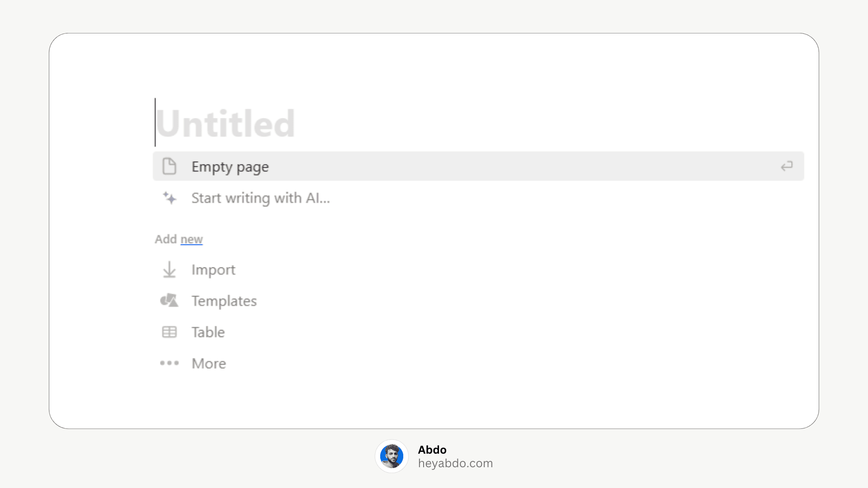Click the text cursor before Untitled
The height and width of the screenshot is (488, 868).
pyautogui.click(x=155, y=122)
